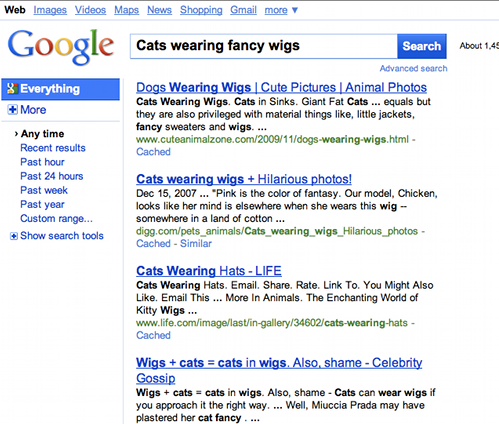Viewport: 499px width, 424px height.
Task: Click the www.life.com/image URL text
Action: pos(272,323)
